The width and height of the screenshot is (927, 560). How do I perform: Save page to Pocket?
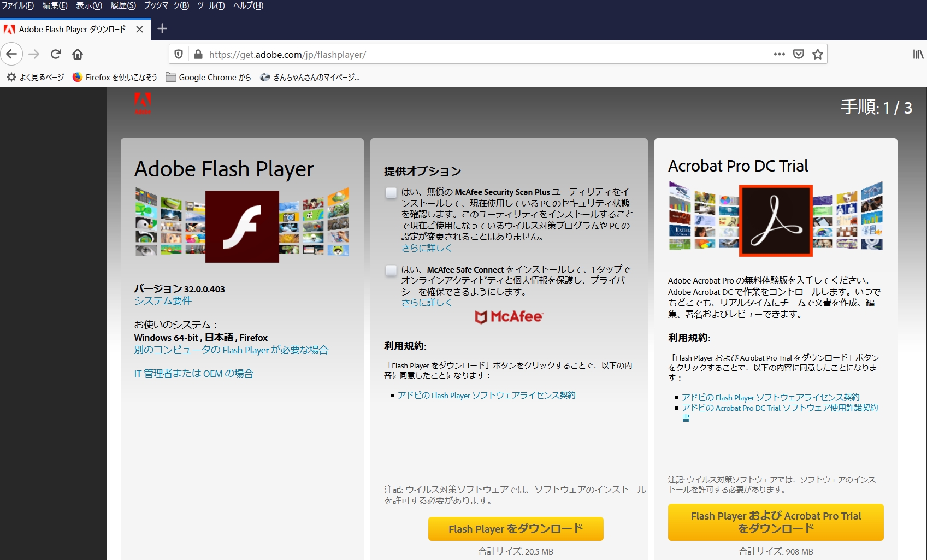pos(799,54)
